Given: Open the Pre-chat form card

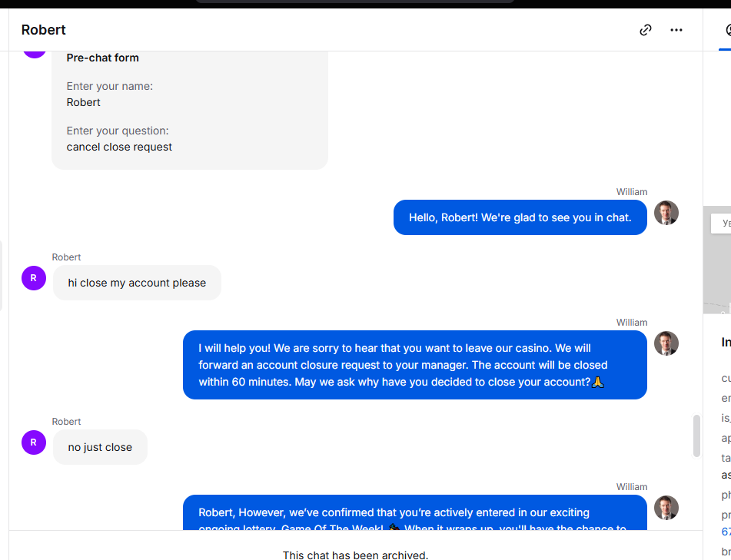Looking at the screenshot, I should [x=190, y=110].
